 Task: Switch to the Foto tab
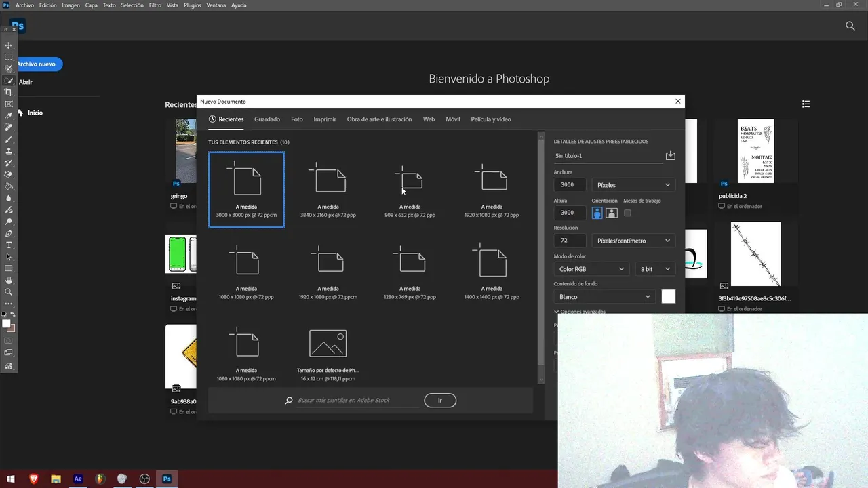[x=297, y=119]
